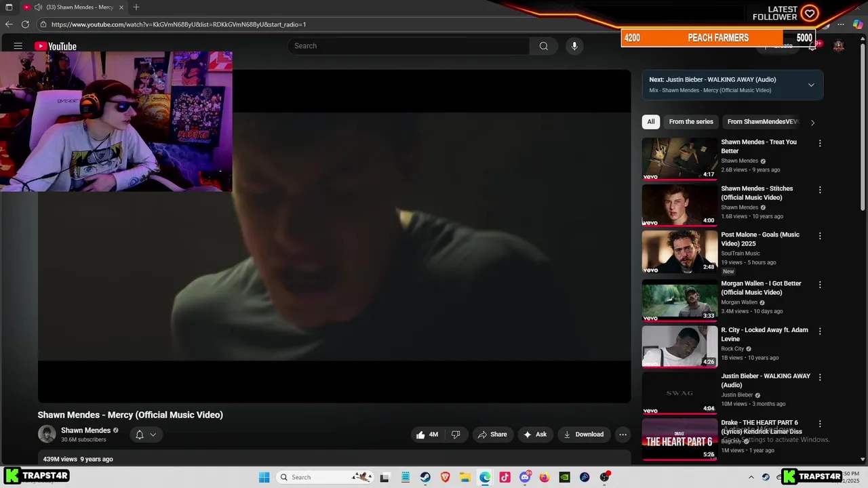The width and height of the screenshot is (868, 488).
Task: Open File Explorer from the taskbar
Action: click(465, 477)
